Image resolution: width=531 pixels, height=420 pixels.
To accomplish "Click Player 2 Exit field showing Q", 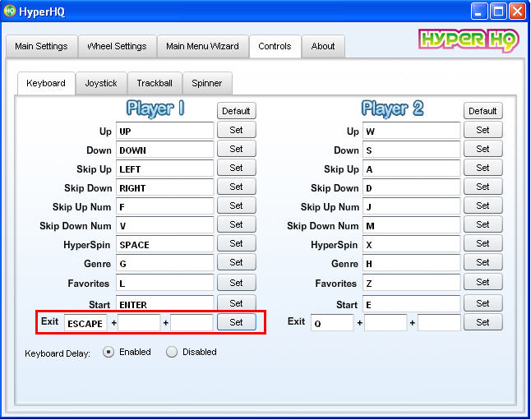I will [x=332, y=323].
